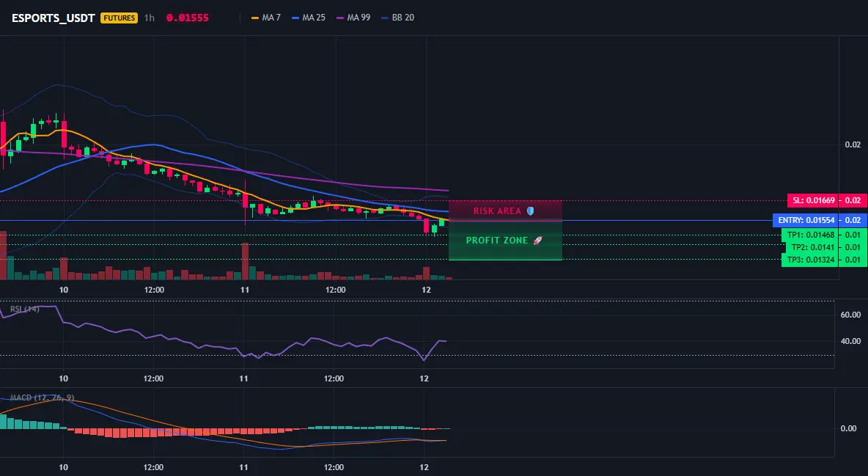
Task: Toggle the BB 20 legend entry
Action: [397, 18]
